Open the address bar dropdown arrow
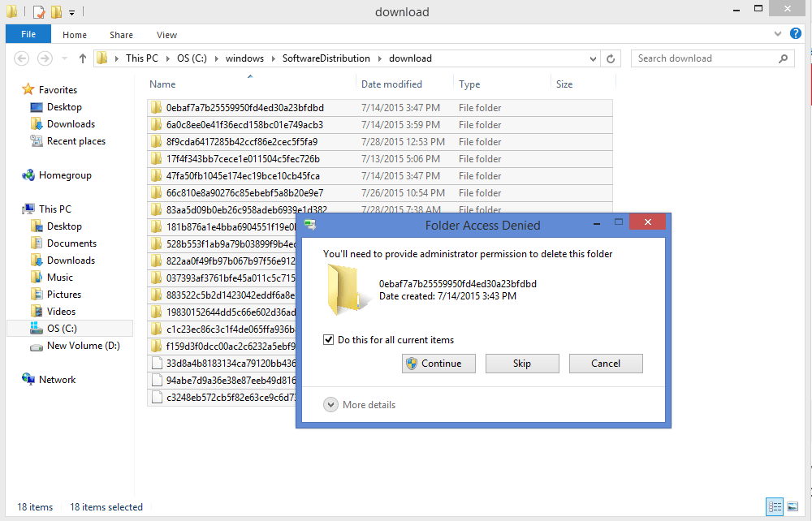This screenshot has width=812, height=521. 593,58
